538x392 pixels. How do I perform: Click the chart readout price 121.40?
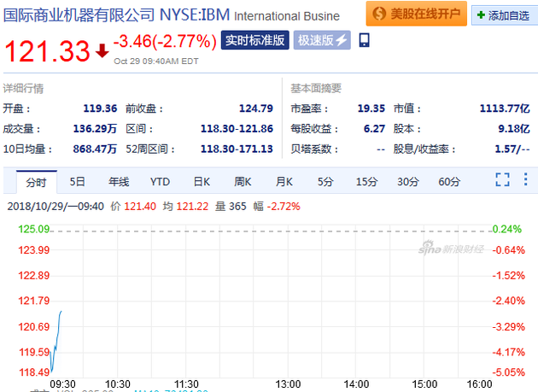140,207
